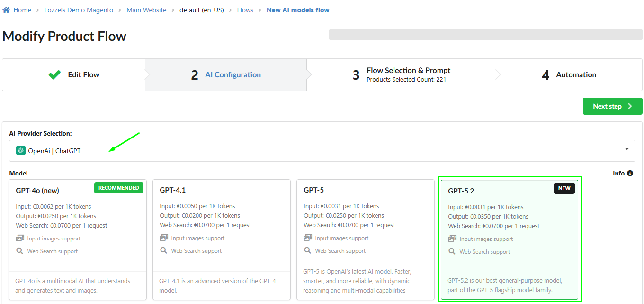Click the Home house icon in breadcrumb
Image resolution: width=644 pixels, height=304 pixels.
6,10
